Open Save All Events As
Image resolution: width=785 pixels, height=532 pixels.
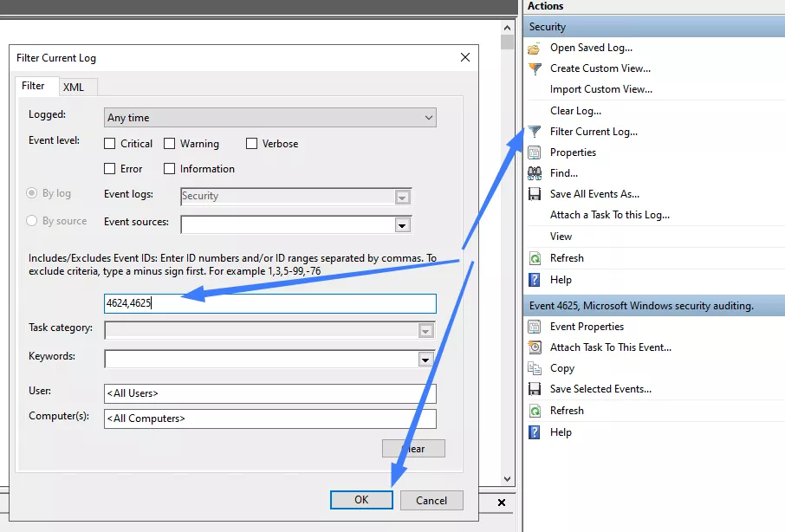click(595, 193)
